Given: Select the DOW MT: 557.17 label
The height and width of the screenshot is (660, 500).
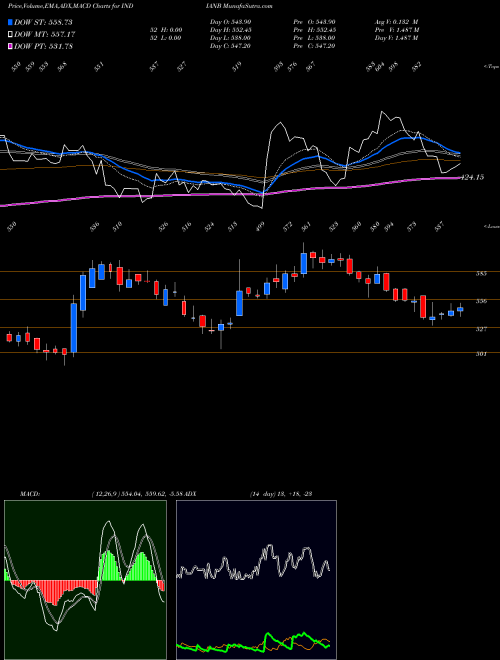Looking at the screenshot, I should (45, 34).
